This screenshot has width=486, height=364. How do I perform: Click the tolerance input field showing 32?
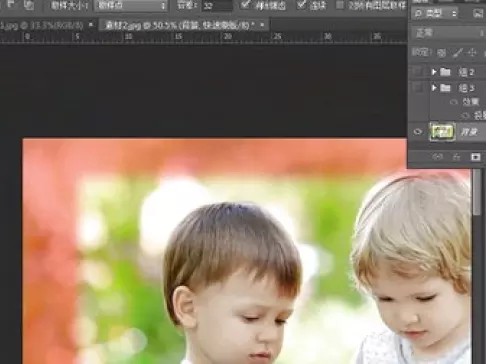point(217,6)
